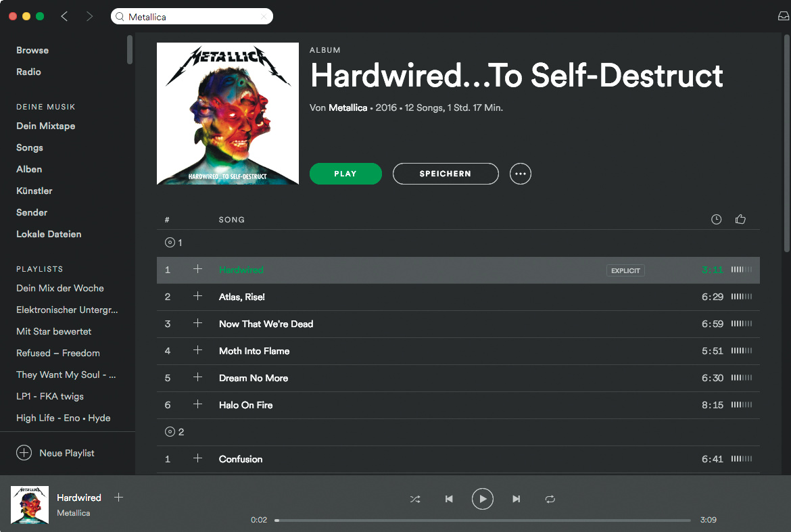Open the Browse section in sidebar
Screen dimensions: 791x532
pos(32,51)
